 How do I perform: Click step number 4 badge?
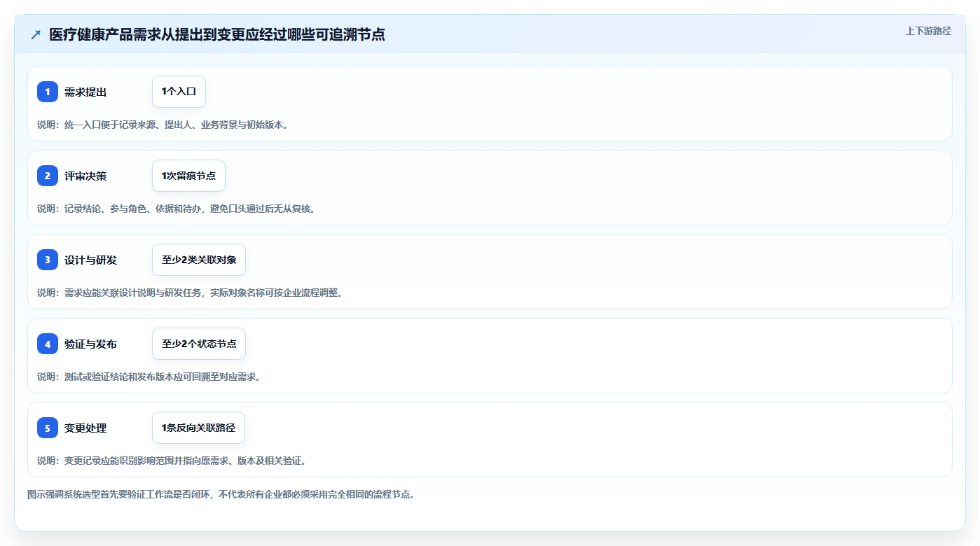48,344
